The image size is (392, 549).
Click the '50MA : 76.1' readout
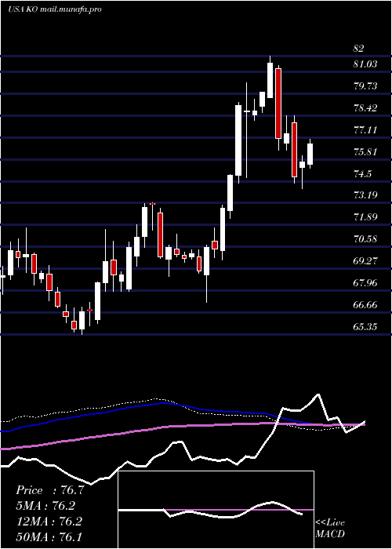[49, 536]
